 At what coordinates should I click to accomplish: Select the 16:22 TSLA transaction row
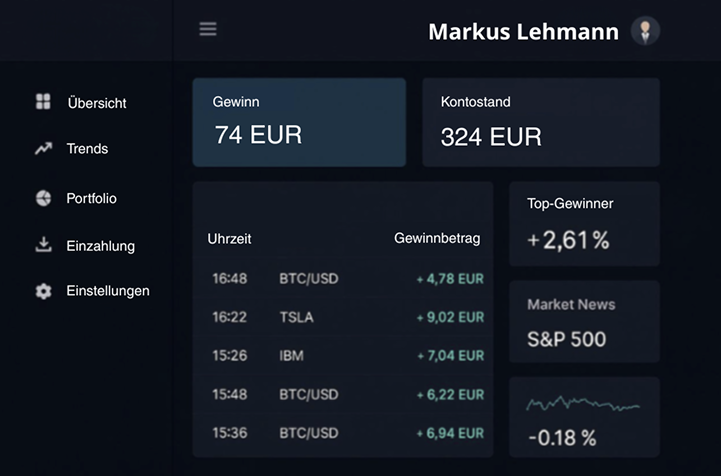[x=343, y=317]
